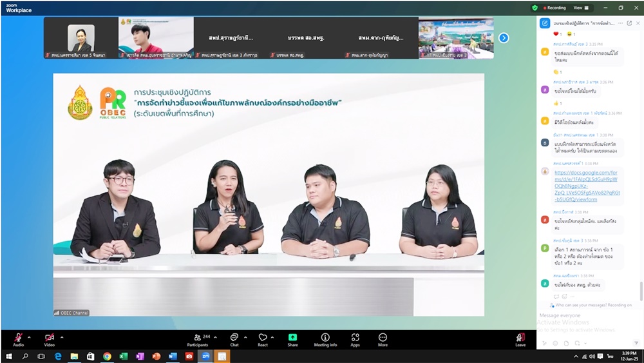Open the Apps panel
Image resolution: width=644 pixels, height=363 pixels.
click(x=355, y=340)
